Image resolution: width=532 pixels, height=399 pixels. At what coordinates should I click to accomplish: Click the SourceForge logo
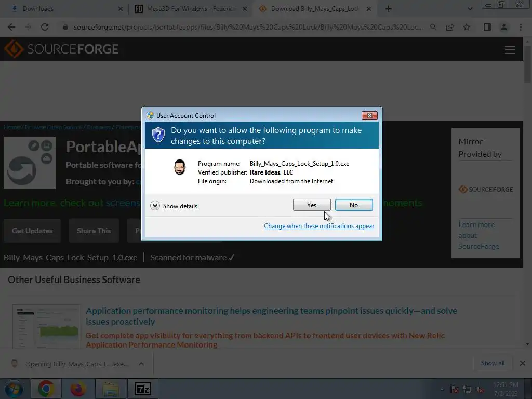click(x=61, y=49)
